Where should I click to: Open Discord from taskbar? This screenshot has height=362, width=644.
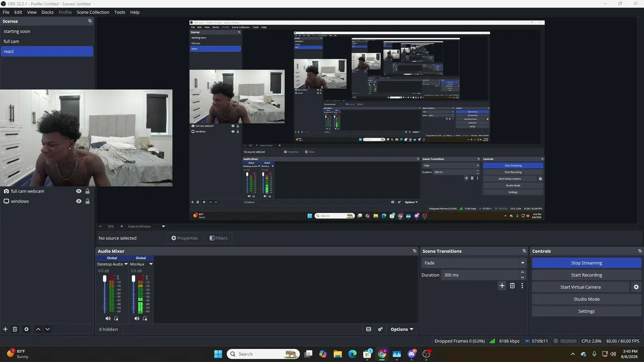coord(412,354)
